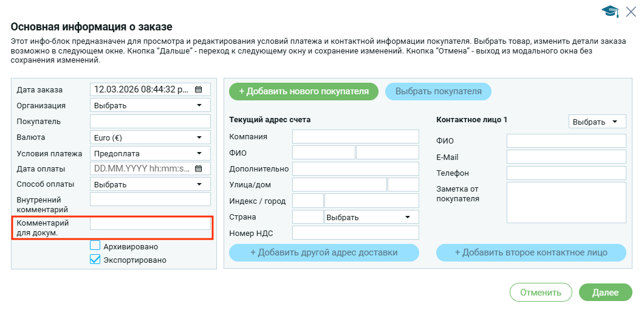Expand Способ оплаты dropdown
The image size is (644, 312).
pyautogui.click(x=150, y=184)
